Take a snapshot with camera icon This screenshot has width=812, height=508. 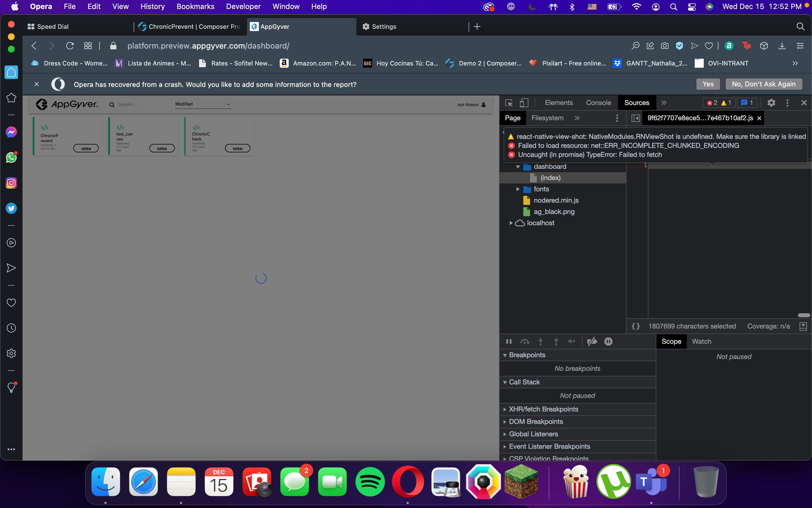point(665,46)
